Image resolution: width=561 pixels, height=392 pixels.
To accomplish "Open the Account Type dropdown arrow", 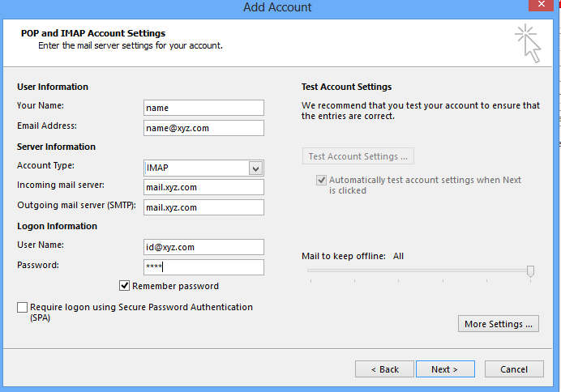I will coord(256,168).
